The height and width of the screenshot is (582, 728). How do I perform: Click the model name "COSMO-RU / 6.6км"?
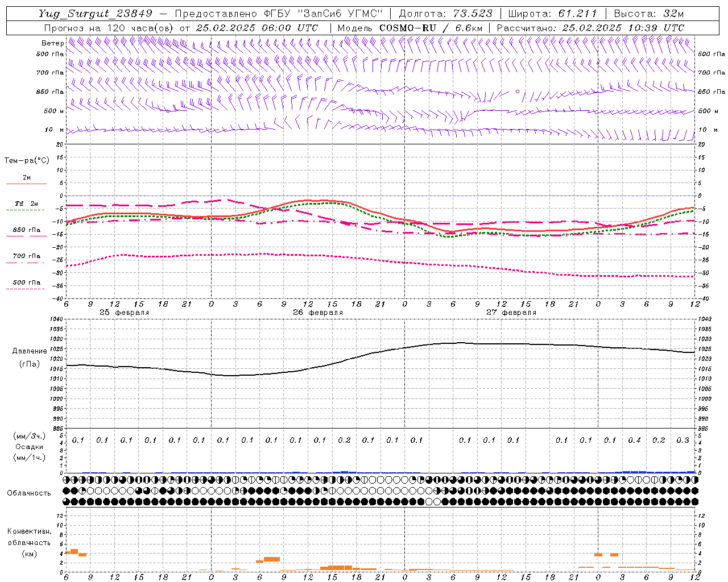(x=431, y=27)
